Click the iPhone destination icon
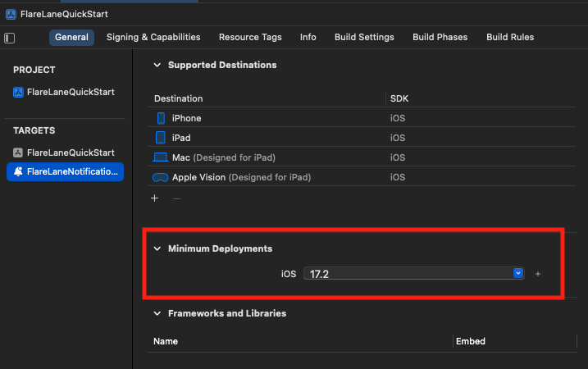This screenshot has height=369, width=588. [x=161, y=118]
